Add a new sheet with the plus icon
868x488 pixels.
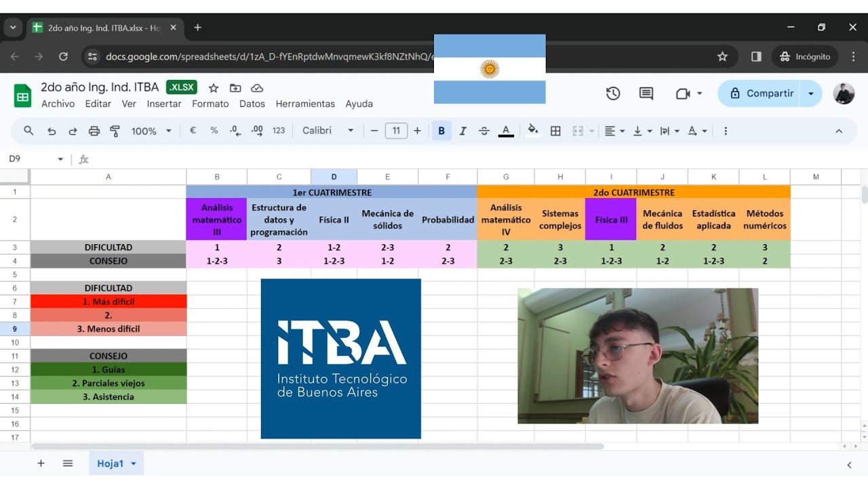click(41, 464)
